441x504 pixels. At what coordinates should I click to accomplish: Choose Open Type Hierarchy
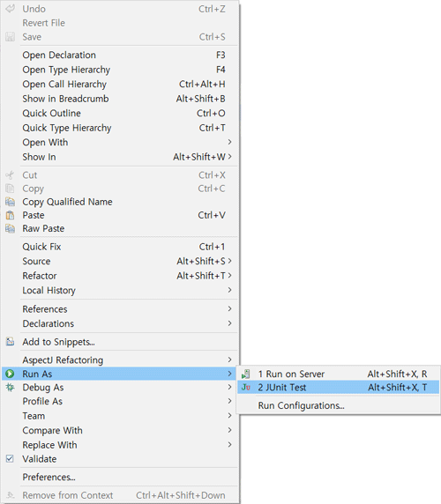(x=121, y=70)
